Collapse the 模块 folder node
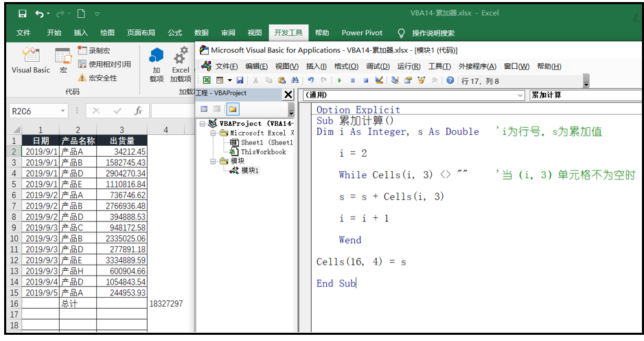This screenshot has width=644, height=341. pyautogui.click(x=213, y=162)
